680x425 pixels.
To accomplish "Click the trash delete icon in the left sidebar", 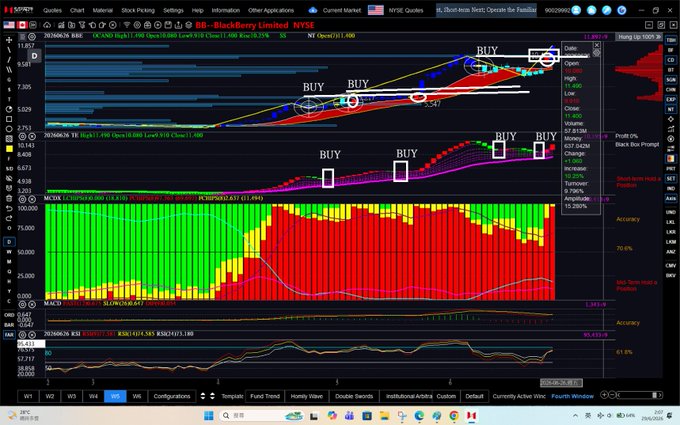I will click(x=9, y=198).
